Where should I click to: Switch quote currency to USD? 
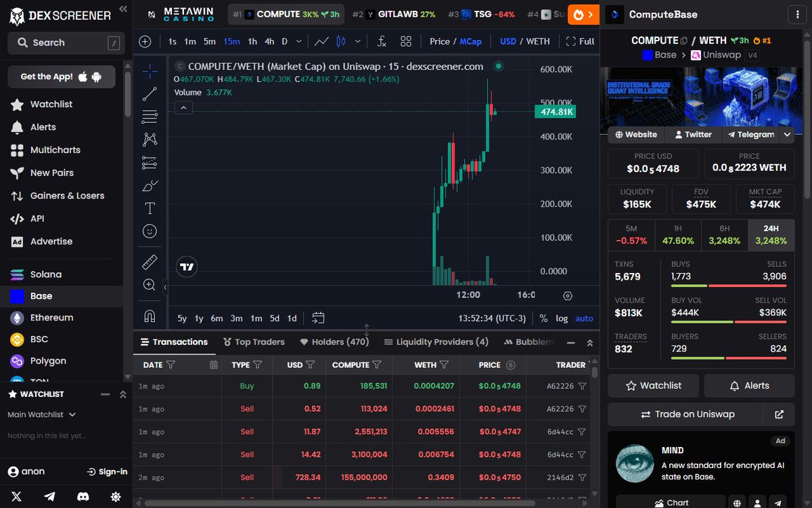pyautogui.click(x=508, y=41)
